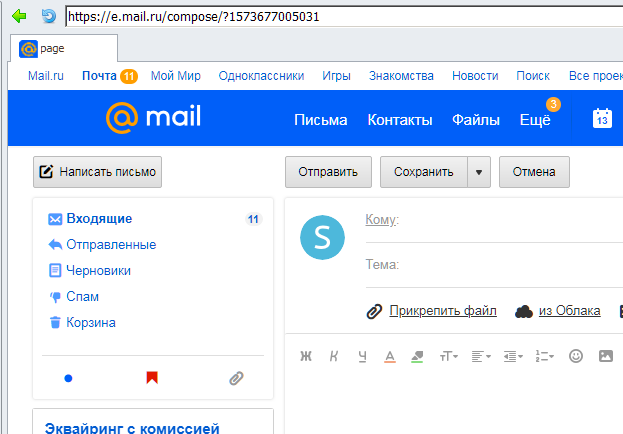Insert an emoji via the smiley icon
623x434 pixels.
pos(576,356)
